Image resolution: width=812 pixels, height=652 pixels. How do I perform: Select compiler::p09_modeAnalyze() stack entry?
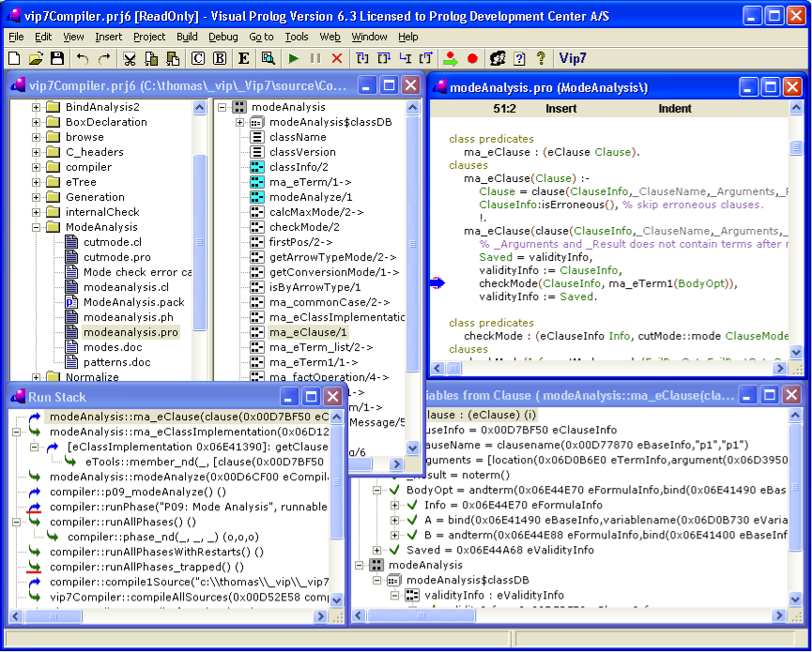(x=138, y=493)
